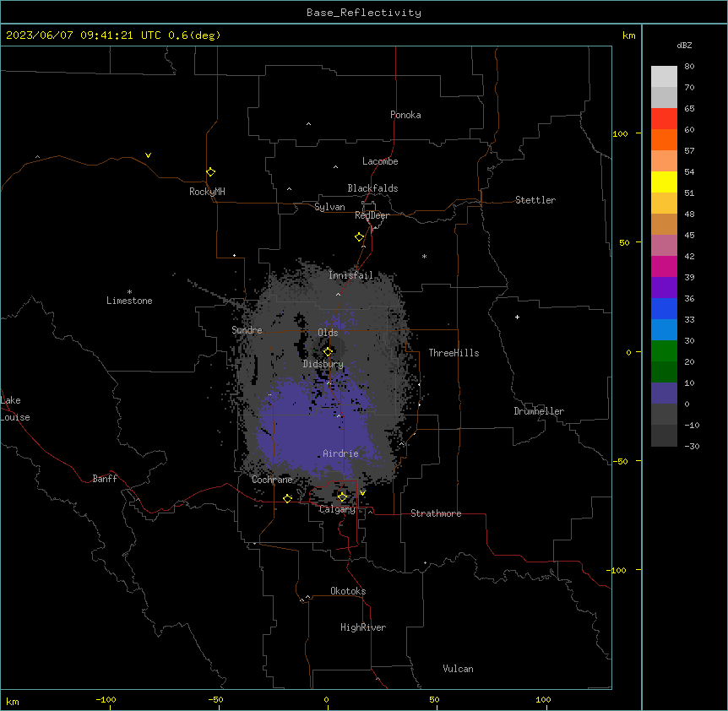Click the Vulcan label
728x711 pixels.
click(x=458, y=669)
